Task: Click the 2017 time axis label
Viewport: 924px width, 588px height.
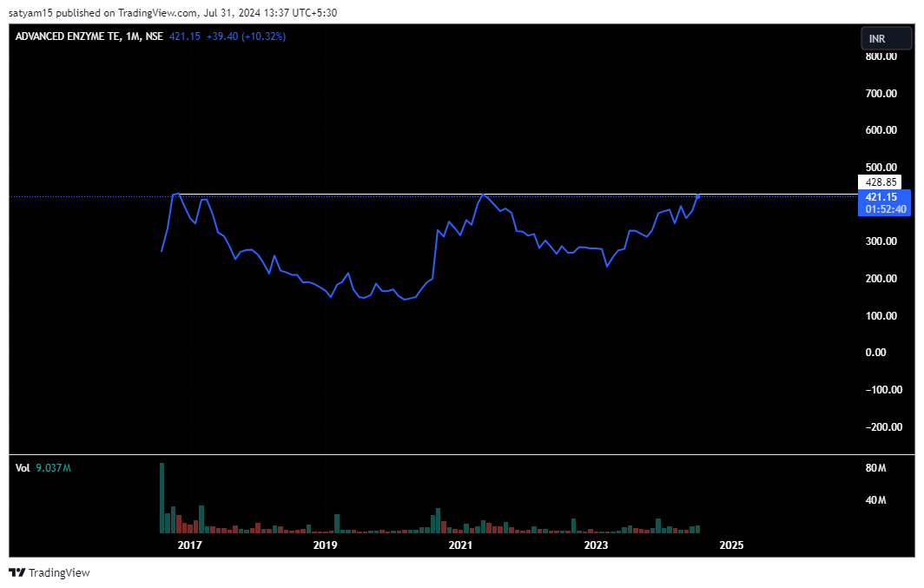Action: tap(189, 545)
